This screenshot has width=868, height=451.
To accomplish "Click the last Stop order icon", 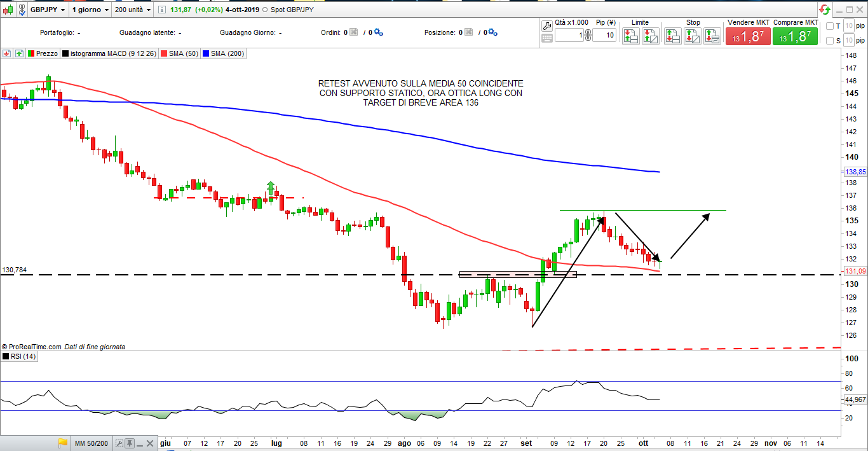I will [712, 36].
